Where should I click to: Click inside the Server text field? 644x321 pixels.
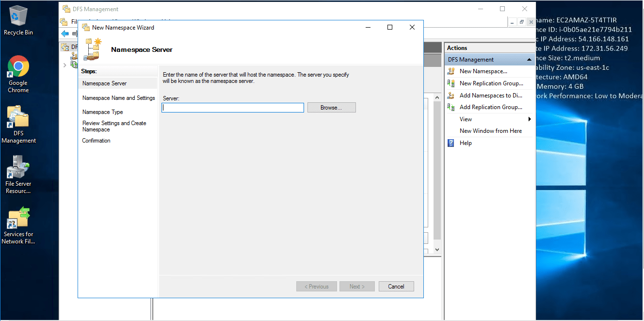233,108
